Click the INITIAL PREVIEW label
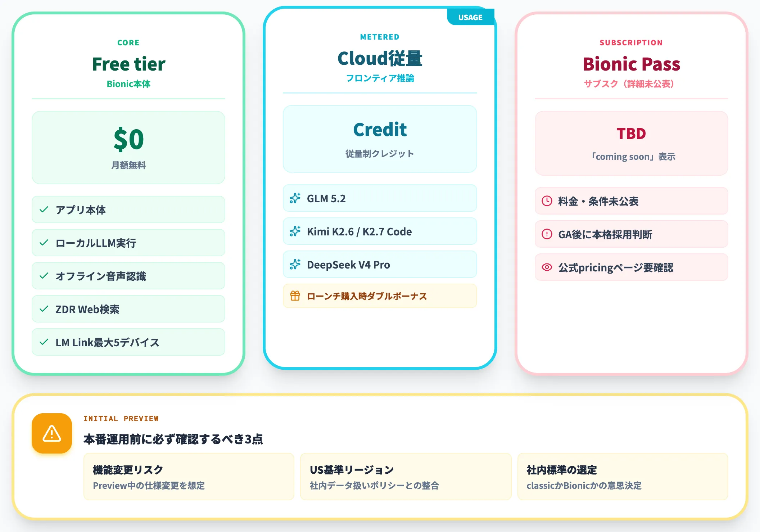 click(121, 418)
